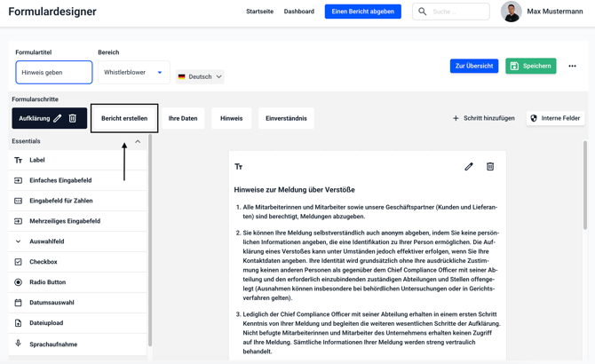Choose the Dateiupload element

coord(46,323)
